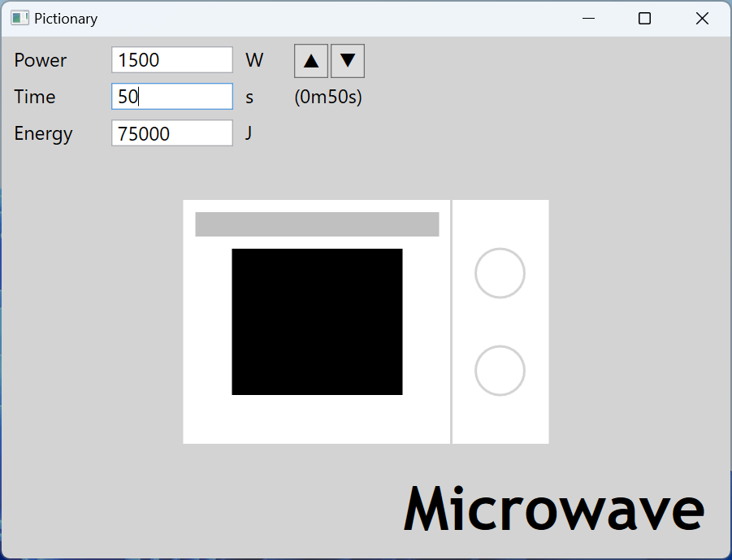732x560 pixels.
Task: Click the s unit label next to Time
Action: (249, 96)
